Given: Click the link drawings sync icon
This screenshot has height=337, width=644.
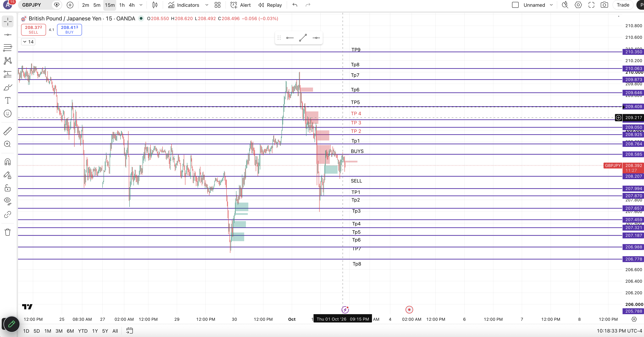Looking at the screenshot, I should coord(8,214).
